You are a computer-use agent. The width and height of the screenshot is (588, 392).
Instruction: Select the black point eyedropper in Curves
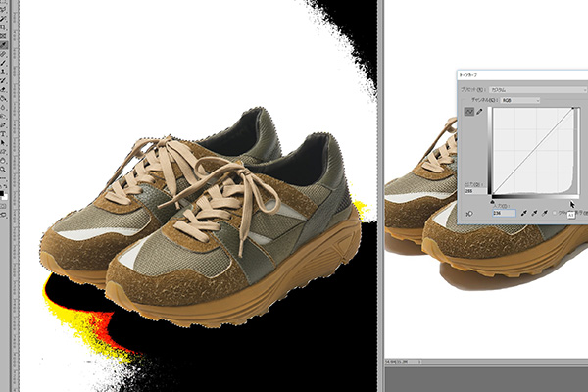point(524,213)
